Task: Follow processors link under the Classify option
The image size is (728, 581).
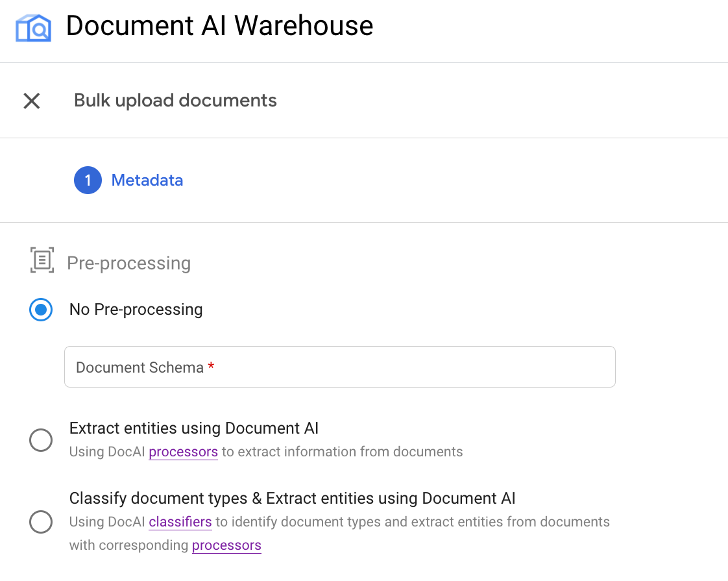Action: coord(226,545)
